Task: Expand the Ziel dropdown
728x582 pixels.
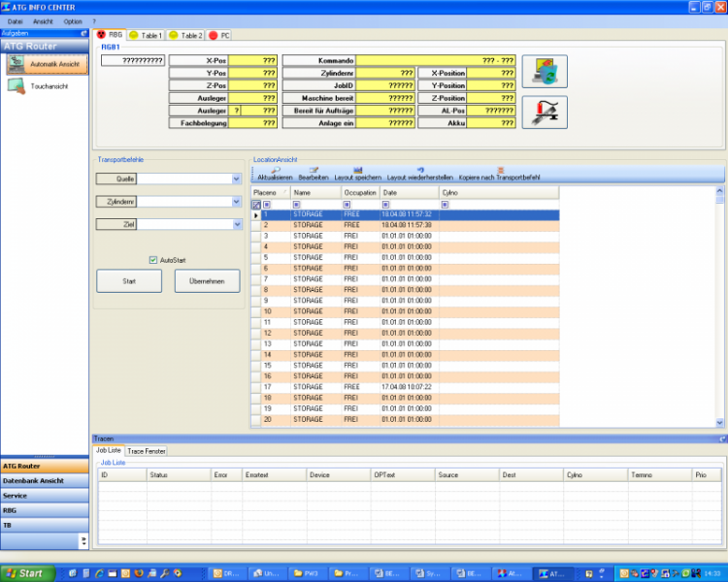Action: click(236, 225)
